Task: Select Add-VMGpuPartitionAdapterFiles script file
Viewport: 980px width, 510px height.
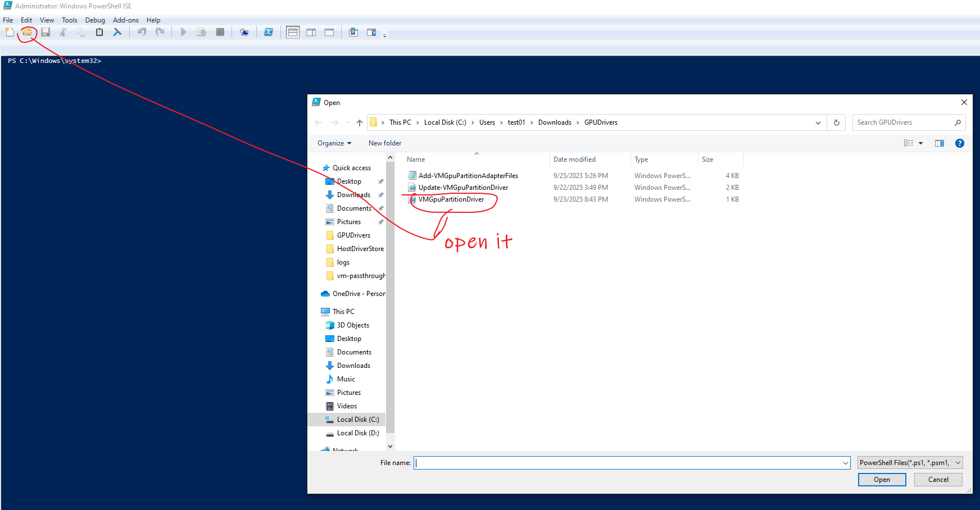Action: pos(468,176)
